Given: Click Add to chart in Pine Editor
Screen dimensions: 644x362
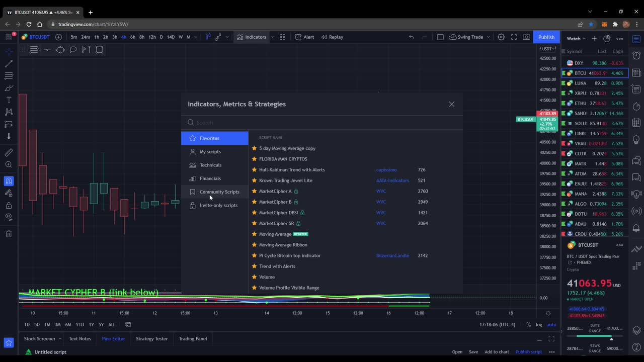Looking at the screenshot, I should (497, 352).
